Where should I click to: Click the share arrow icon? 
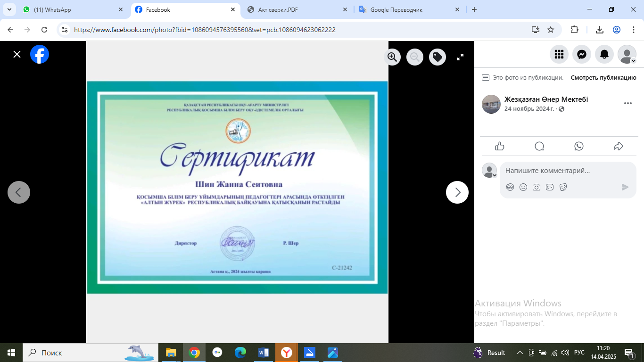[x=619, y=146]
